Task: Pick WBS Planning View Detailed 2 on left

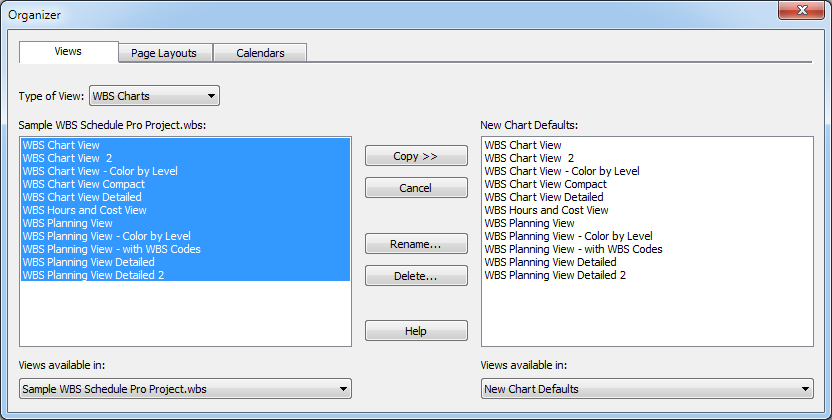Action: pos(93,275)
